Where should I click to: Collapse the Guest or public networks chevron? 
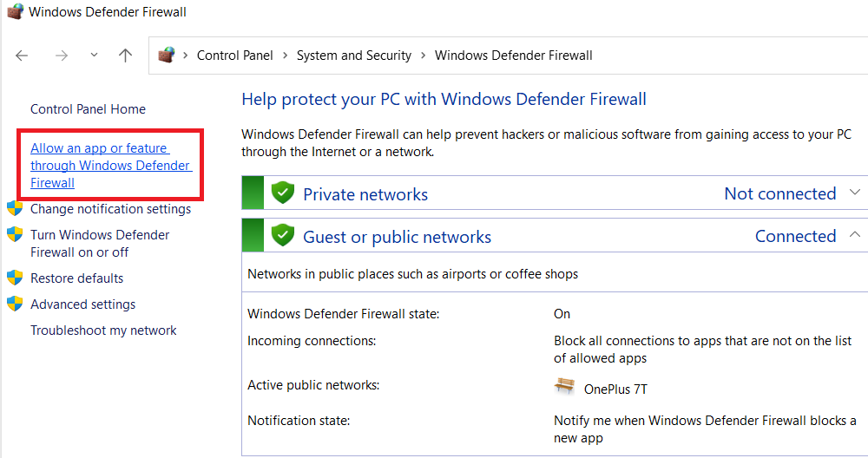point(855,234)
